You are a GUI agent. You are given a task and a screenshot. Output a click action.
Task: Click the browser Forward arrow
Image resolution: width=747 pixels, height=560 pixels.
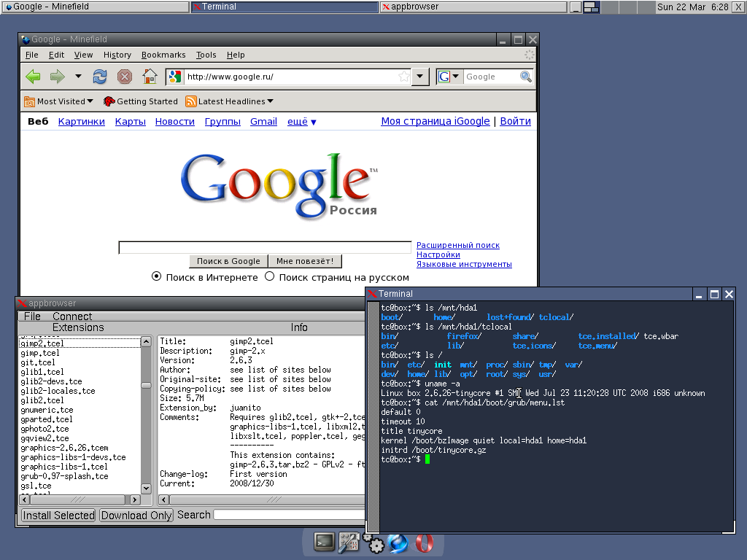57,76
